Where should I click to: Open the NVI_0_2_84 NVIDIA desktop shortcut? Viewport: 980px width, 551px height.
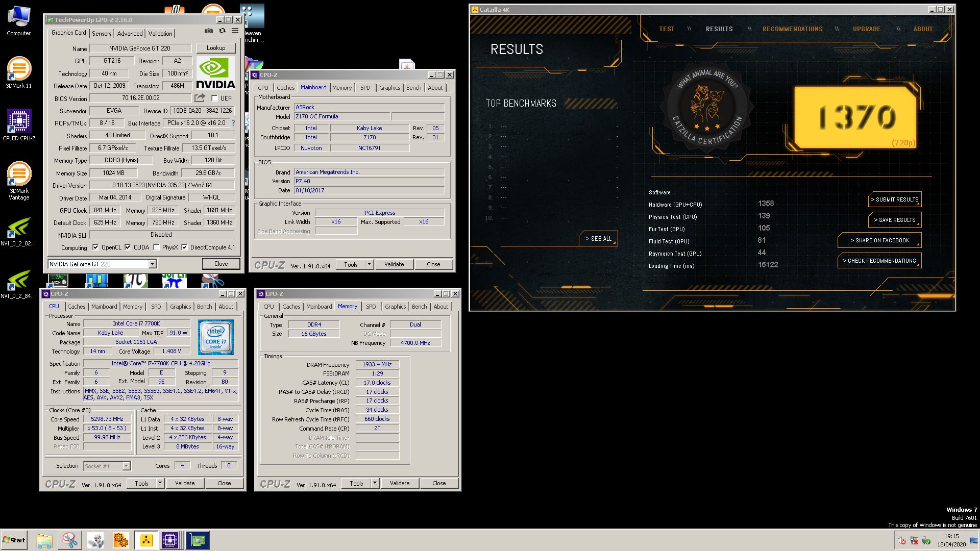(19, 284)
